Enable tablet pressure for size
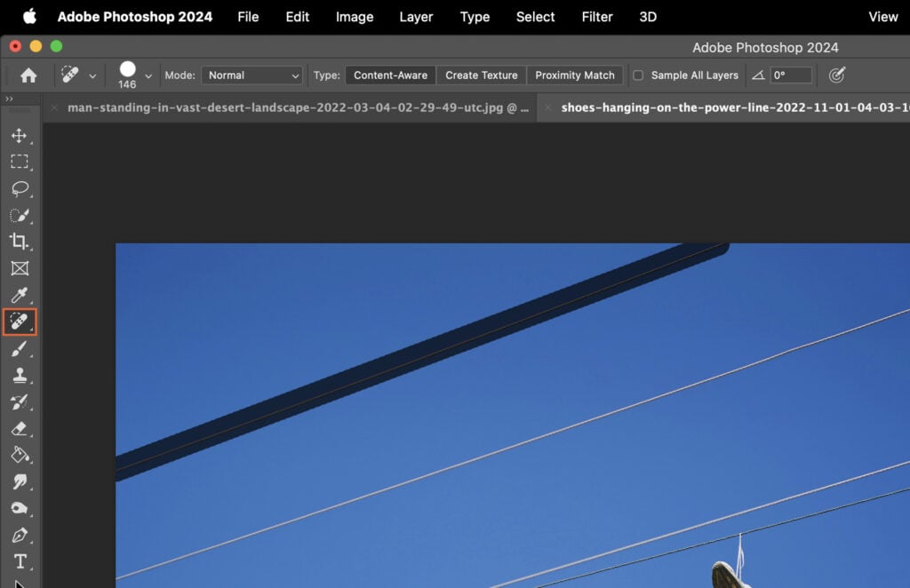The width and height of the screenshot is (910, 588). click(x=836, y=75)
